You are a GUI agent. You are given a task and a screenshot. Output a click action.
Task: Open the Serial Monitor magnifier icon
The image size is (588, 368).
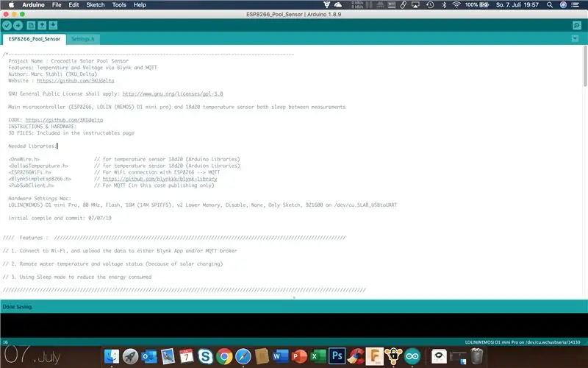(577, 25)
